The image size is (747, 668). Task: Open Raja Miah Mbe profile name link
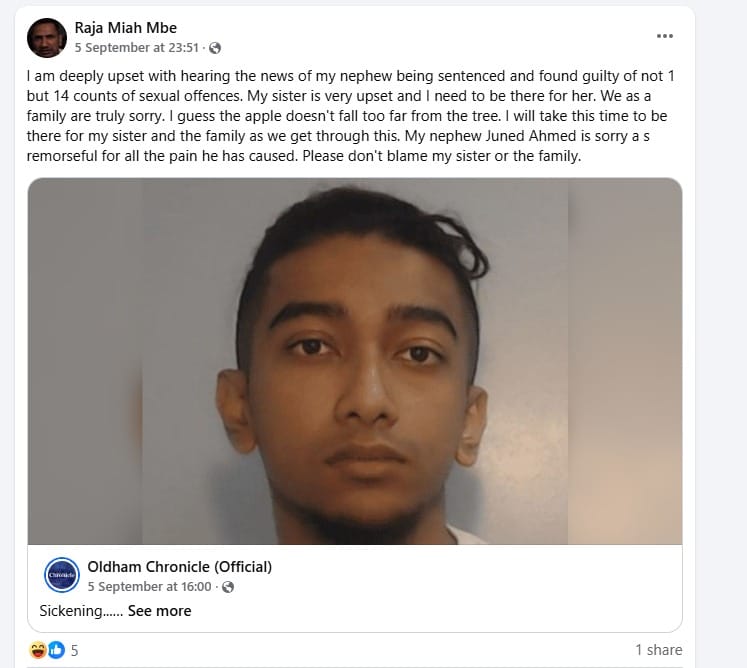coord(126,28)
